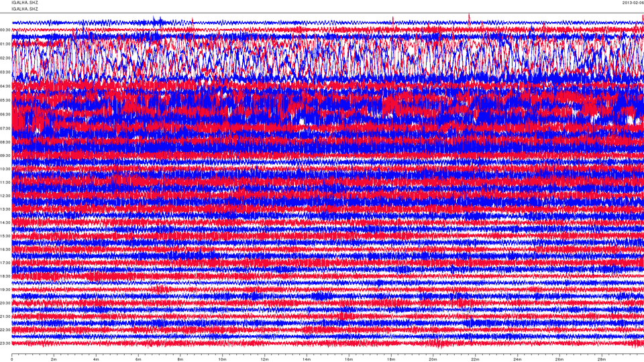Click the 01:30 time label
The width and height of the screenshot is (644, 362).
pyautogui.click(x=5, y=44)
